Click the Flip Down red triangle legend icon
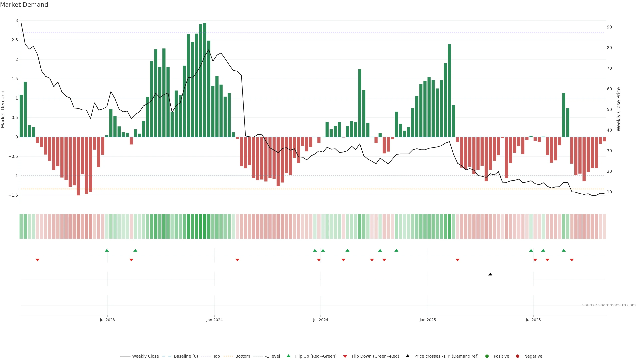 345,356
